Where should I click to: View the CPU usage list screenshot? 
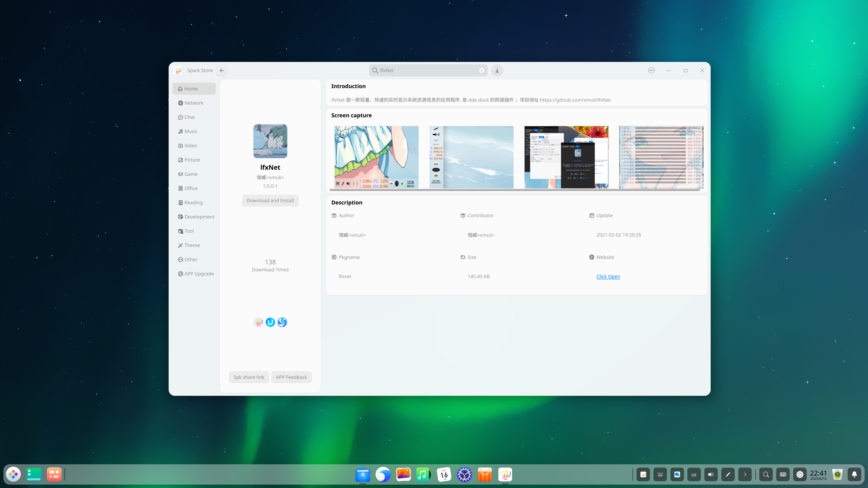[x=661, y=157]
